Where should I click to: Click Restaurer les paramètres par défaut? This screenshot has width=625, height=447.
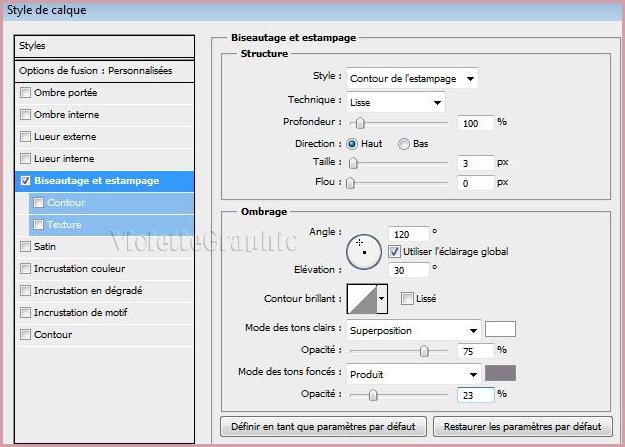tap(522, 426)
